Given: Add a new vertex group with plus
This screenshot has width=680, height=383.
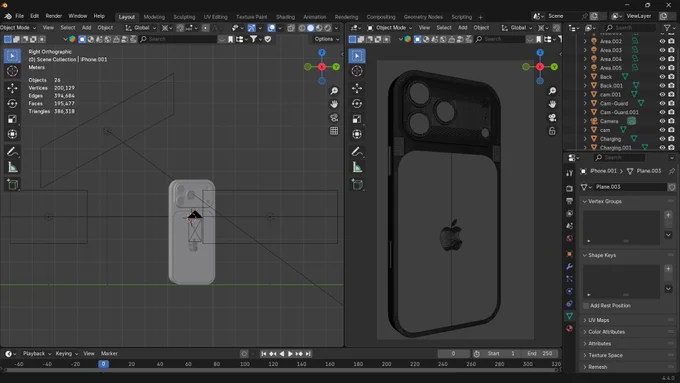Looking at the screenshot, I should (x=668, y=215).
